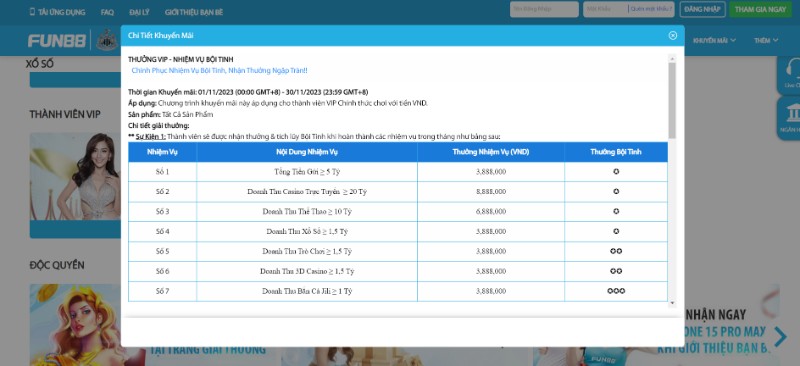Open the FAQ page
The height and width of the screenshot is (366, 800).
tap(107, 12)
